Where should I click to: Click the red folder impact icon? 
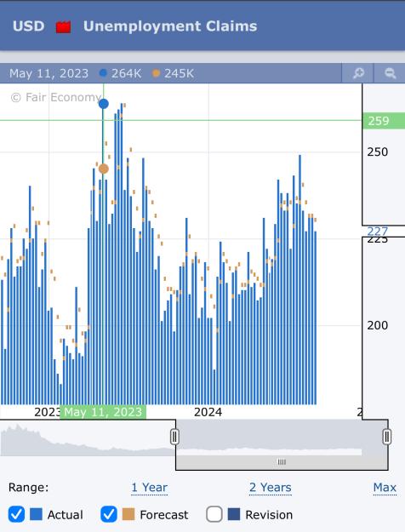(x=64, y=26)
